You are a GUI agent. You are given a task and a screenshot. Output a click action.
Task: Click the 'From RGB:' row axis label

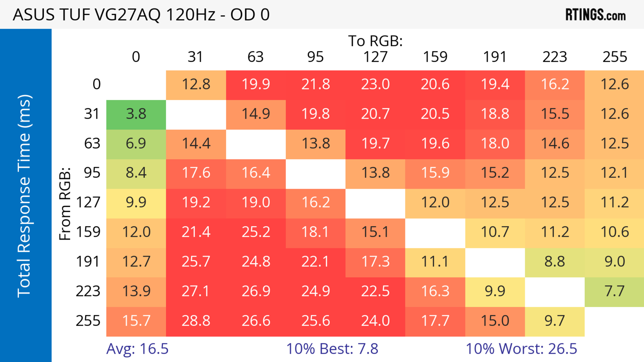pyautogui.click(x=65, y=204)
